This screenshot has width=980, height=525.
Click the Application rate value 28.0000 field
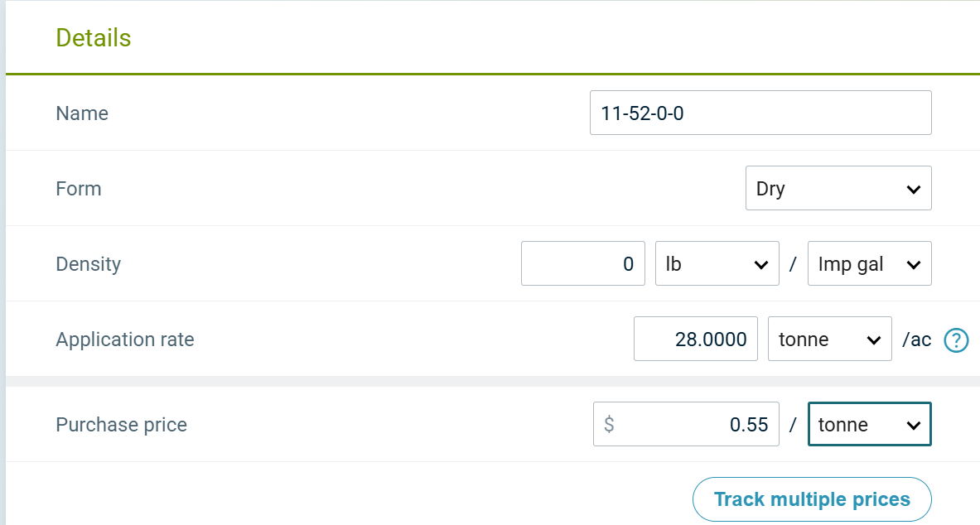[695, 340]
